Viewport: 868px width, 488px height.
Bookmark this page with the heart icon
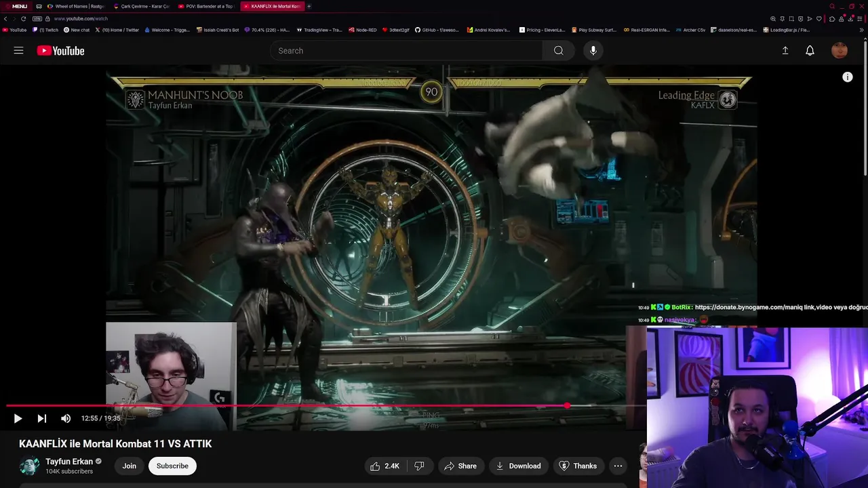click(x=819, y=19)
